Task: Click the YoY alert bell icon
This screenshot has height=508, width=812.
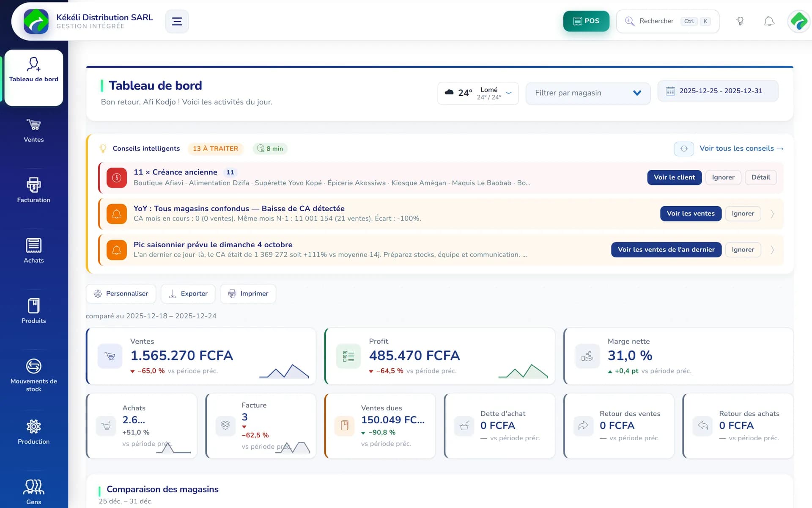Action: tap(117, 214)
